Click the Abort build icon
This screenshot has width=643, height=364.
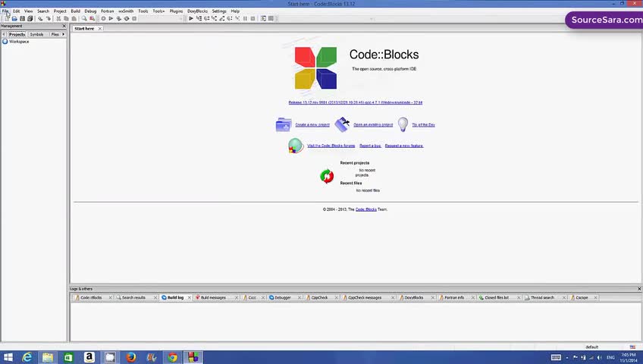pos(134,18)
